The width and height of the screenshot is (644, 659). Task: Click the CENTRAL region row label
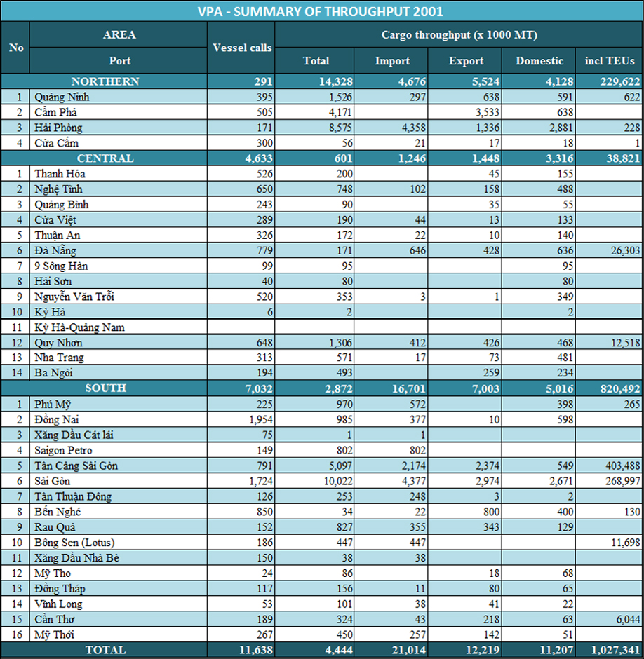click(x=105, y=158)
